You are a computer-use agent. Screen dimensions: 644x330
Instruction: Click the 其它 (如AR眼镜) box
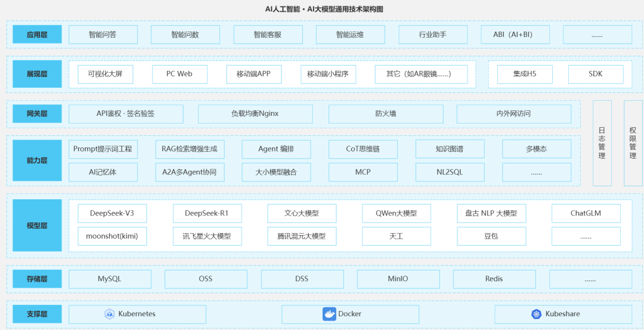point(421,75)
